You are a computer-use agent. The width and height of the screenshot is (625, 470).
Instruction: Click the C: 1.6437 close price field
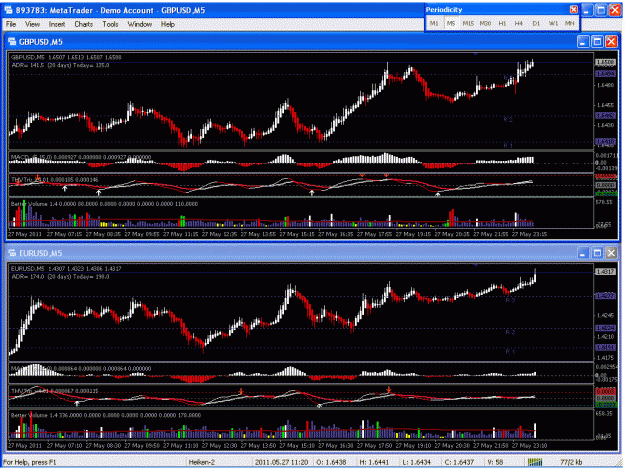point(459,462)
